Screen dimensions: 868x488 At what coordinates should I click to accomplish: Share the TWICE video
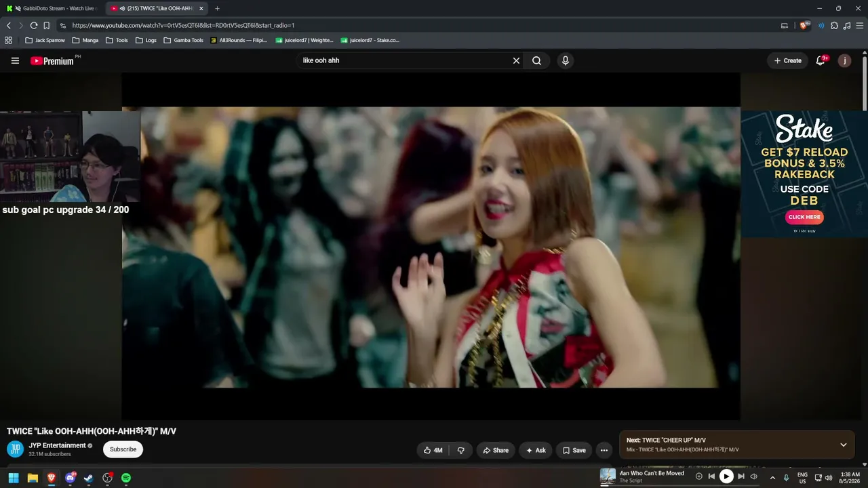[496, 450]
